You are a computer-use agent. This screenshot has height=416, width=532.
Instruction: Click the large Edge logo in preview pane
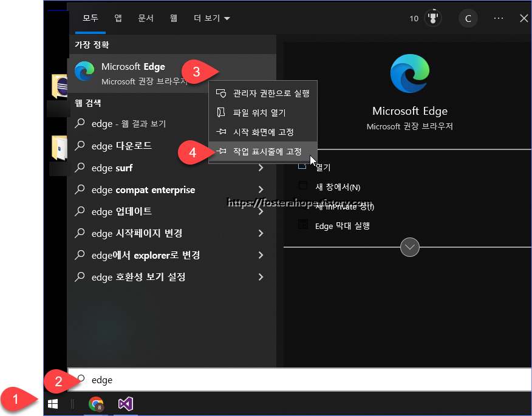click(410, 73)
